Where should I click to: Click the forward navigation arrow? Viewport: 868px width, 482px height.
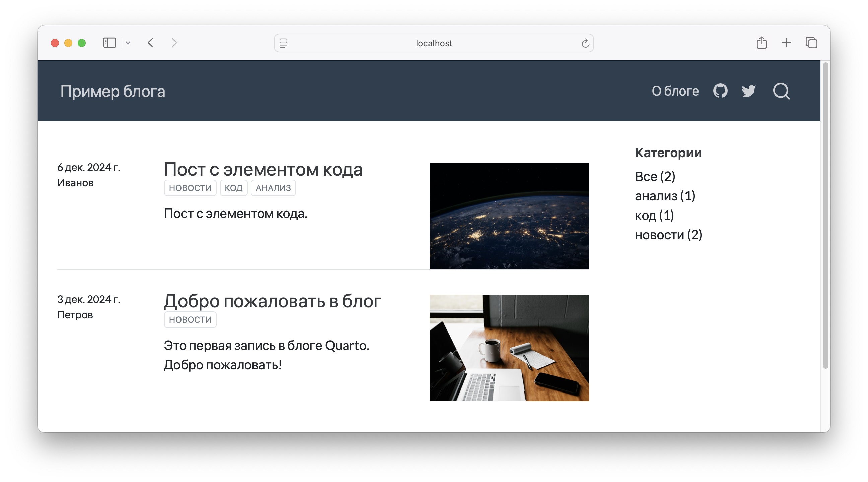[x=174, y=43]
